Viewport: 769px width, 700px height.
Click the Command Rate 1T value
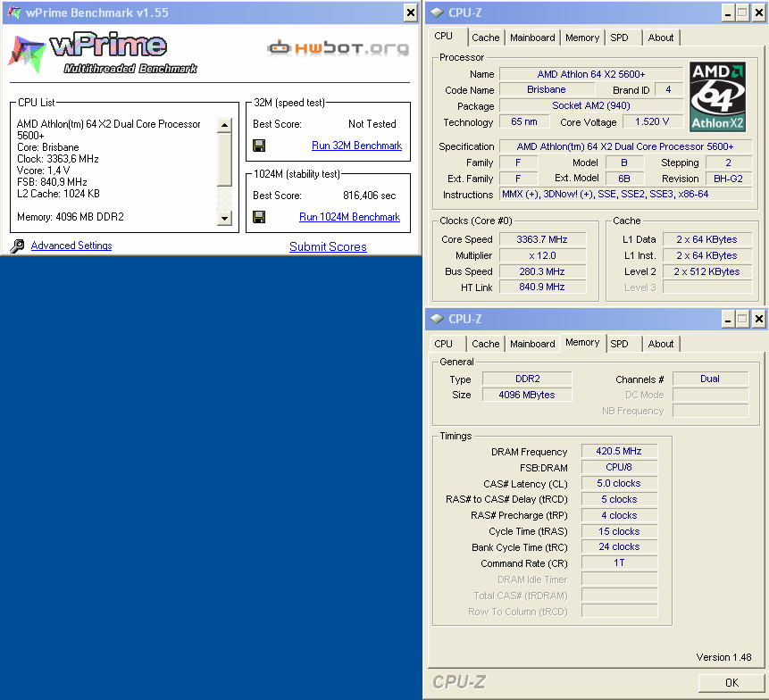click(619, 562)
